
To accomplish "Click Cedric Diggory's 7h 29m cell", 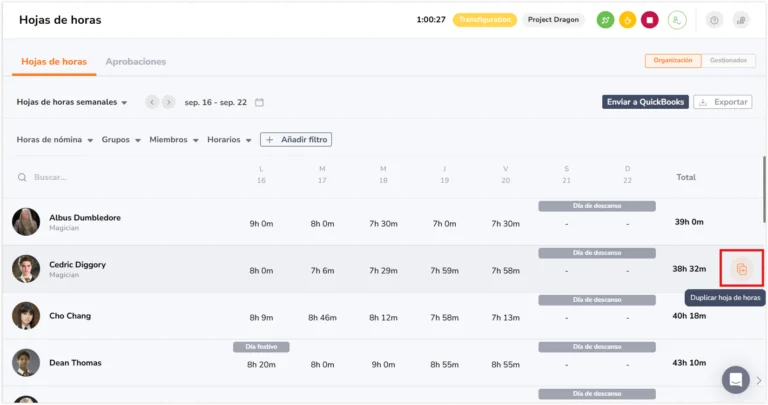I will coord(384,271).
